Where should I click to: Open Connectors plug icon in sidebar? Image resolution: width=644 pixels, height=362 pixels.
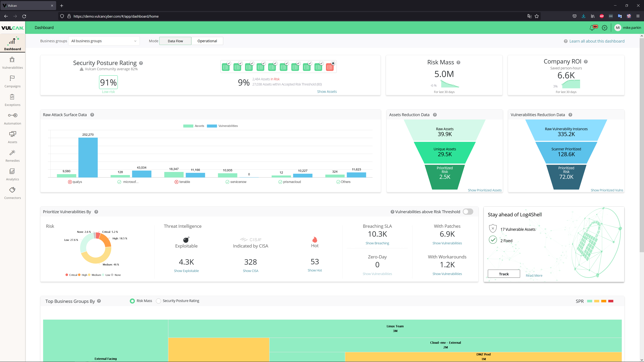pos(12,190)
